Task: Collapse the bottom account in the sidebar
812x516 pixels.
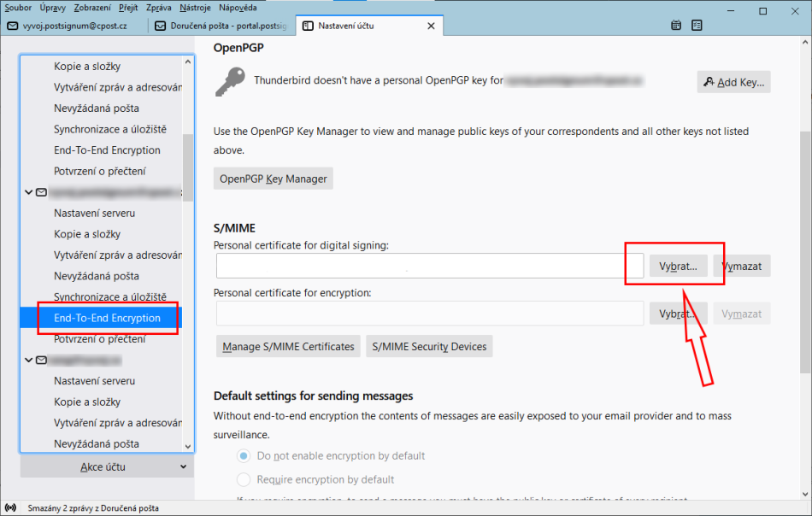Action: pyautogui.click(x=28, y=360)
